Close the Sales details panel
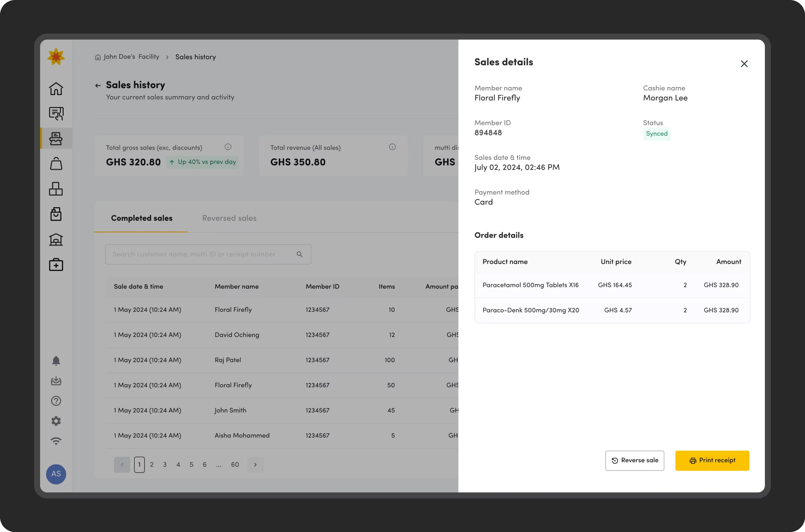The image size is (805, 532). (744, 64)
